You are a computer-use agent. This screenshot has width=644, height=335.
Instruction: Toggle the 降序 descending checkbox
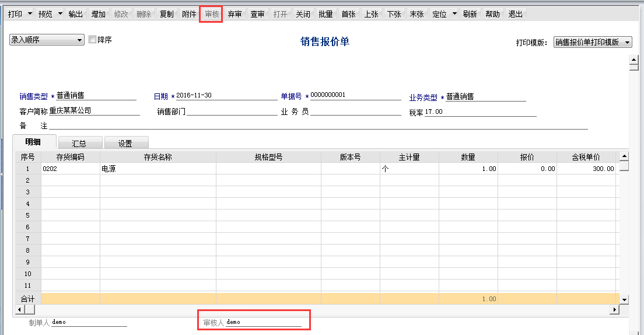[x=92, y=40]
